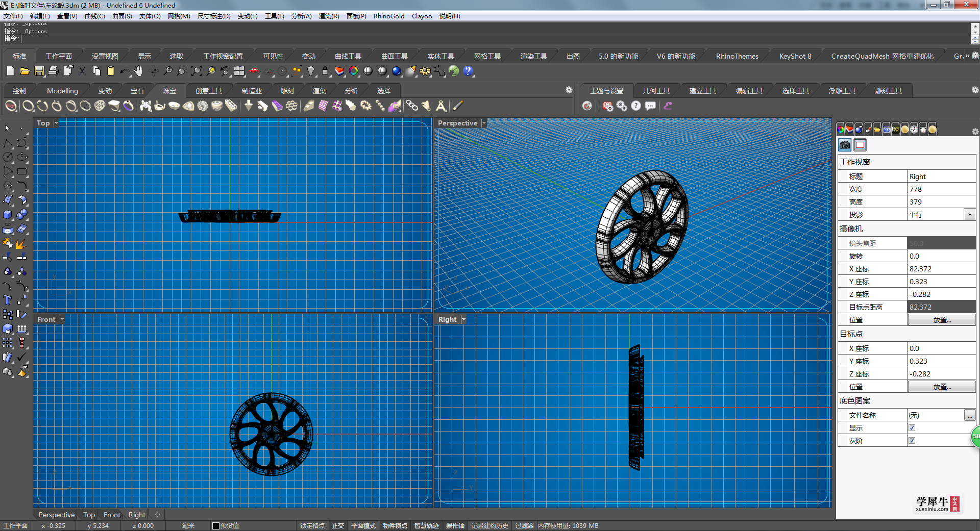The width and height of the screenshot is (980, 531).
Task: Toggle 操作轴 gumball in status bar
Action: click(455, 526)
